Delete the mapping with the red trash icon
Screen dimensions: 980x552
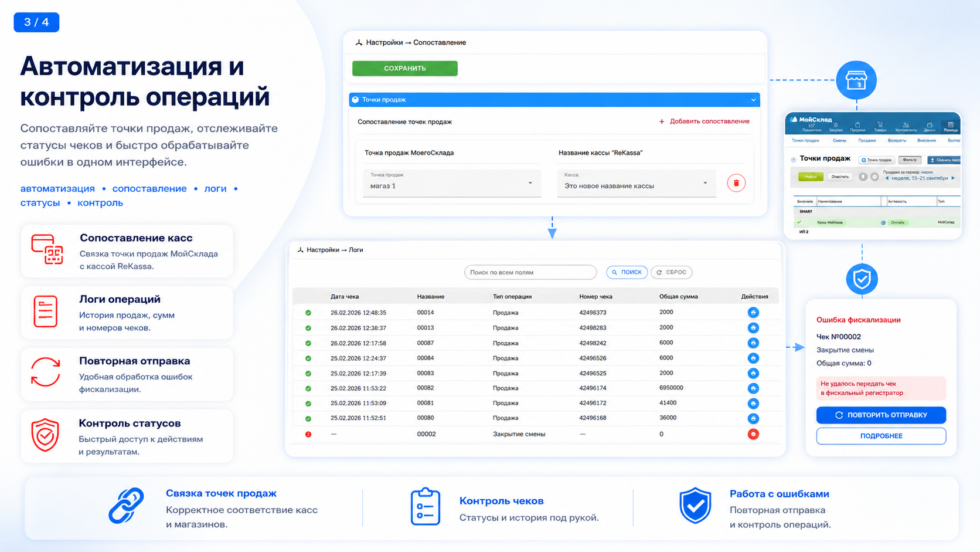[x=736, y=183]
